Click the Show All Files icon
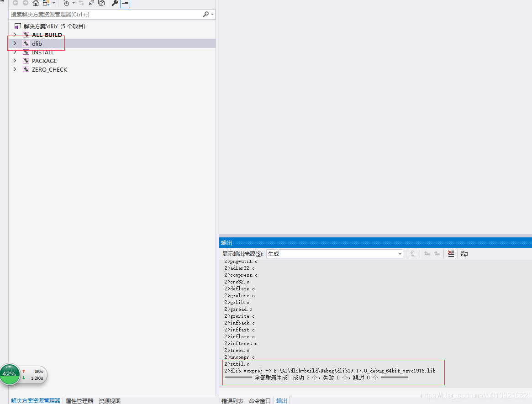Screen dimensions: 532x404 point(101,3)
